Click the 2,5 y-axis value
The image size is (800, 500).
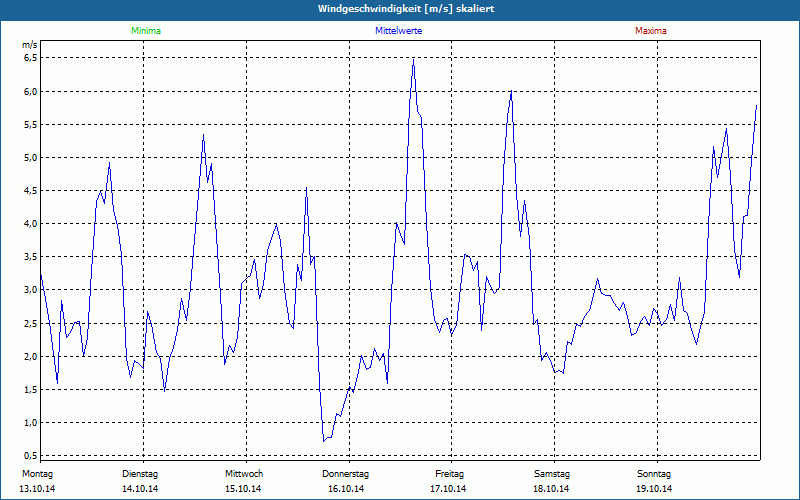click(x=31, y=323)
